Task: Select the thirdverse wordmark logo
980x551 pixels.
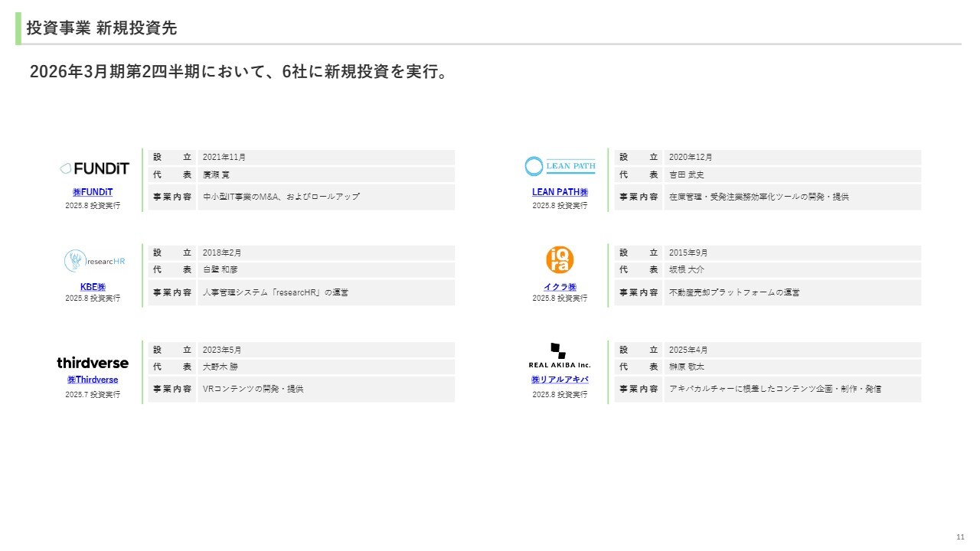Action: 93,363
